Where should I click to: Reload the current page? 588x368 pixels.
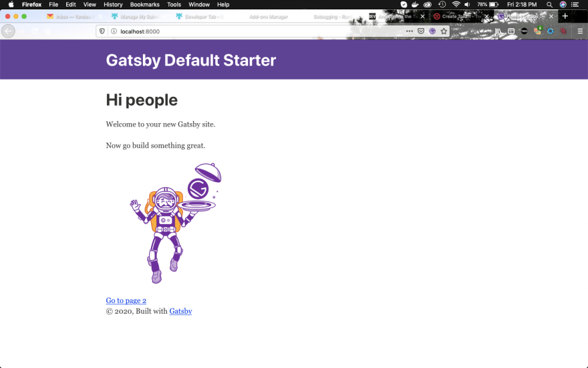click(x=35, y=31)
